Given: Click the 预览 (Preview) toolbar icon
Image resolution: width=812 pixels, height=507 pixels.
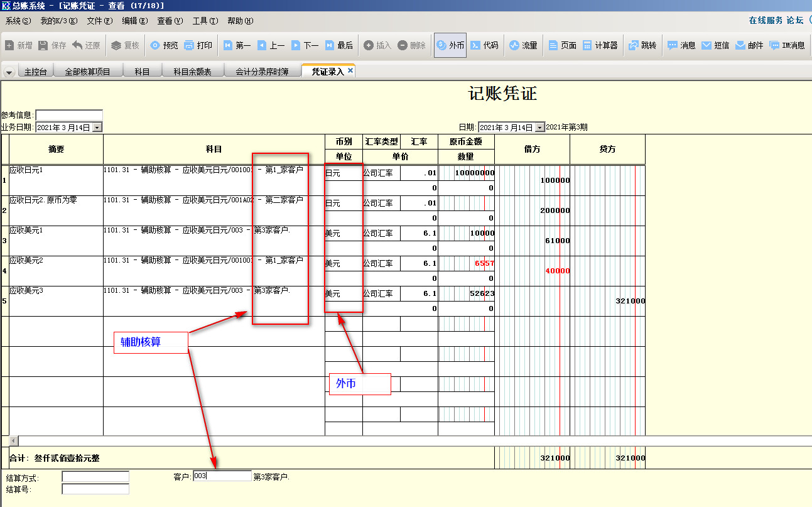Looking at the screenshot, I should [164, 45].
